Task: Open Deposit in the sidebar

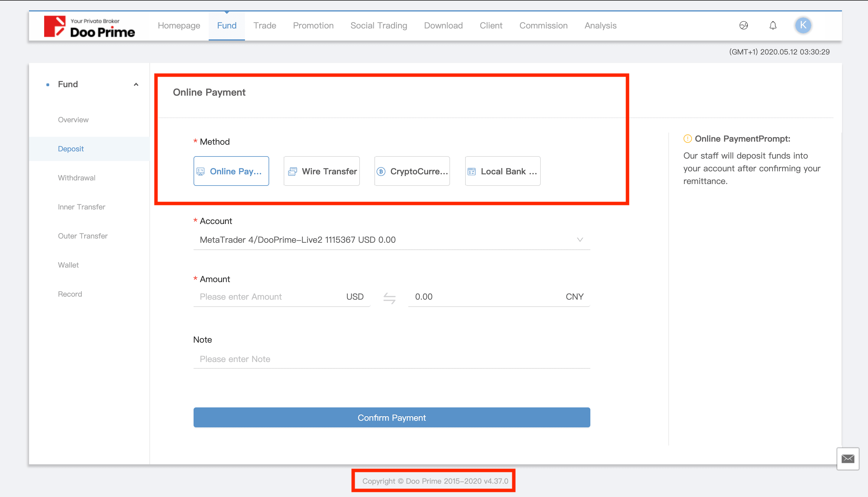Action: (x=89, y=149)
